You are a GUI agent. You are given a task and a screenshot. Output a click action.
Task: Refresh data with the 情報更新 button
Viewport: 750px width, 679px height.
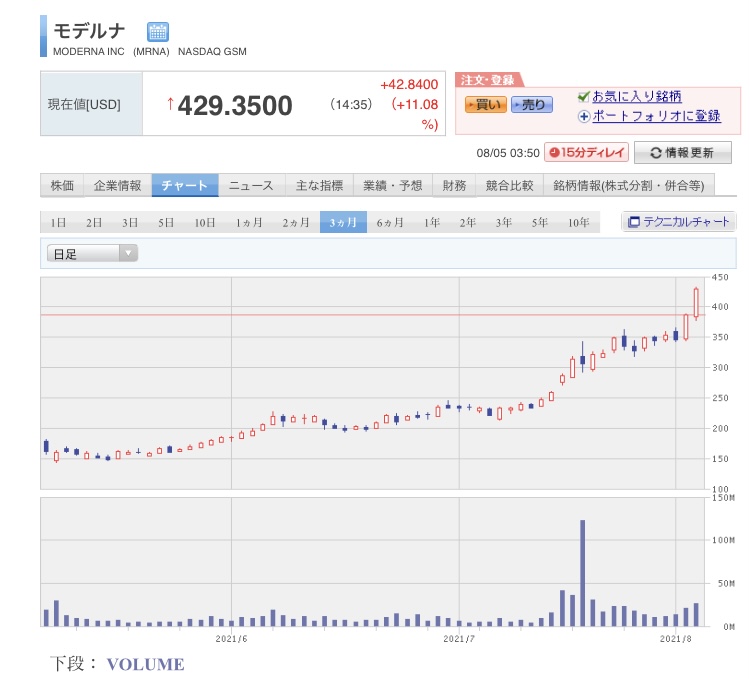click(x=683, y=153)
